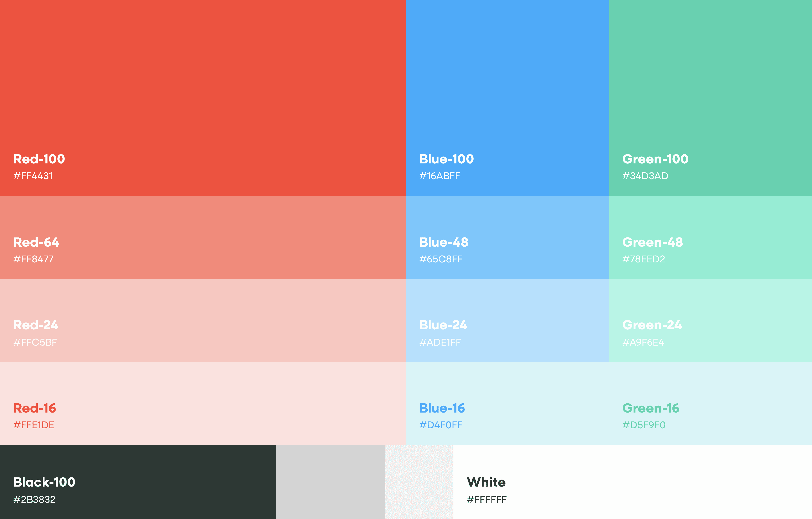Click the #2B3832 hex code text
Viewport: 812px width, 519px height.
point(34,499)
